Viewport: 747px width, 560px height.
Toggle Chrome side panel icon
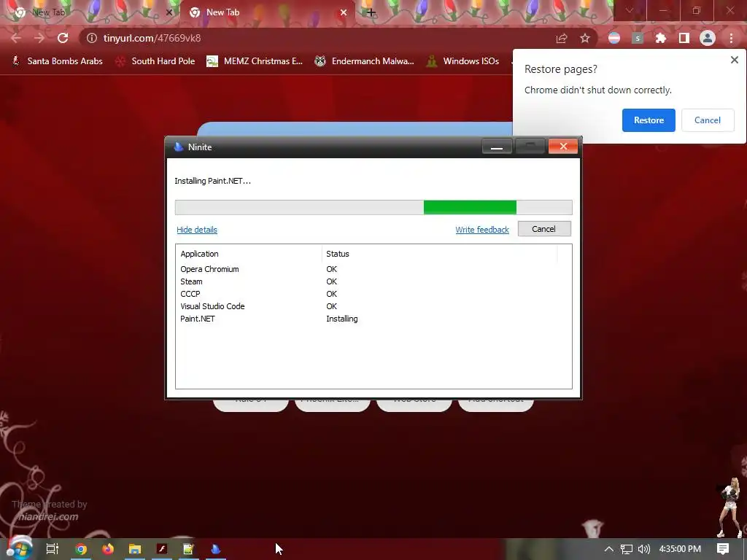point(684,38)
